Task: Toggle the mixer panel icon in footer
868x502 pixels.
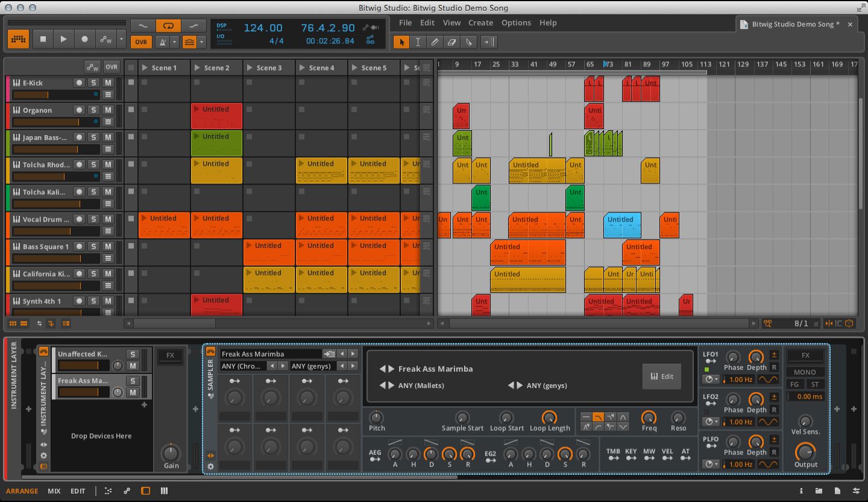Action: click(164, 491)
